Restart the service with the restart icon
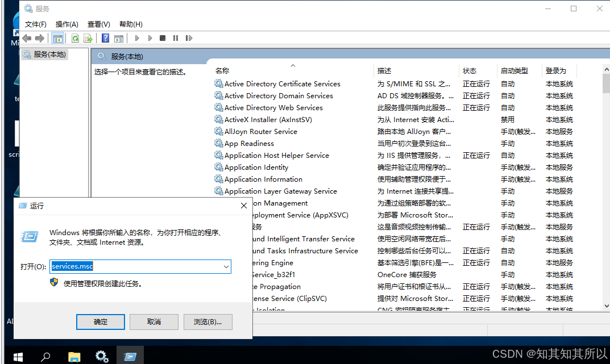This screenshot has height=364, width=610. pos(189,38)
